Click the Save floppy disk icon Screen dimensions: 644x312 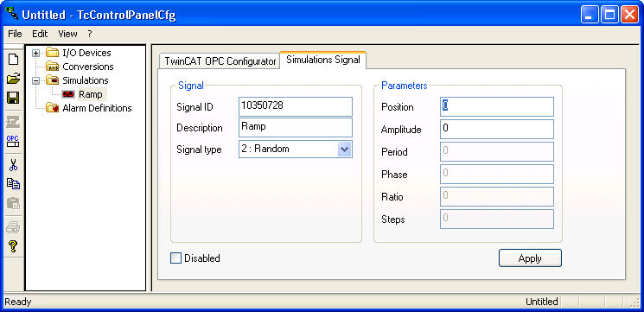[x=14, y=98]
